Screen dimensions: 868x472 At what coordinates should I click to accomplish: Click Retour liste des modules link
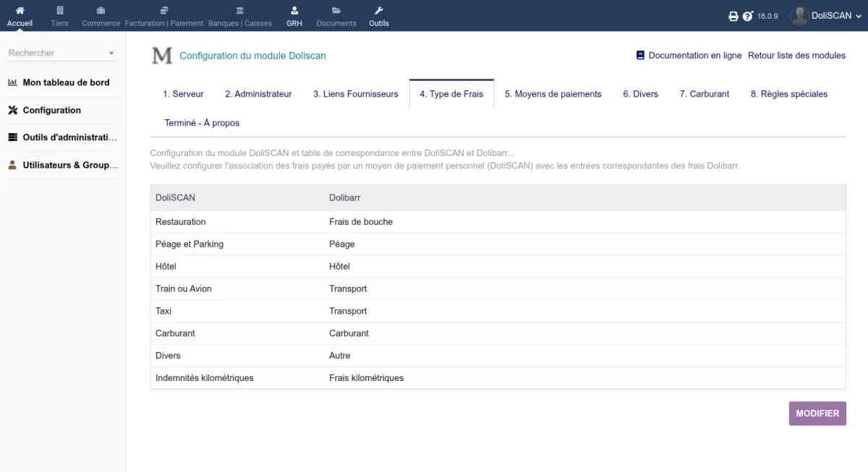[x=796, y=56]
